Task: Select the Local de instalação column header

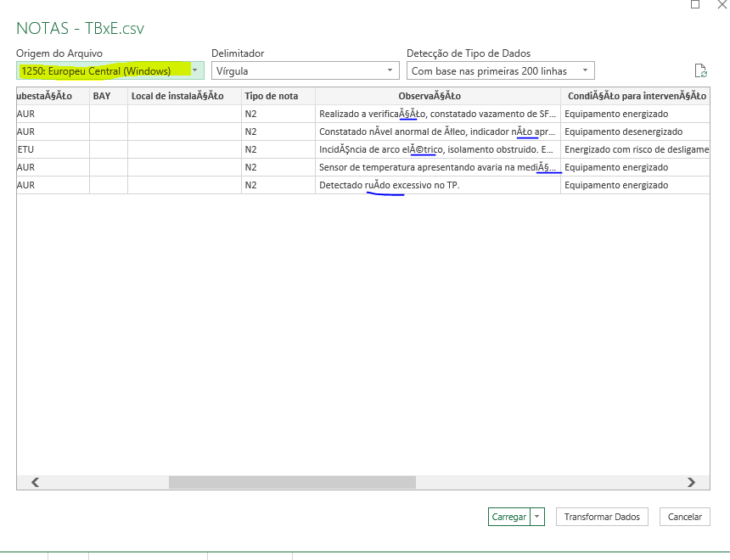Action: click(x=184, y=96)
